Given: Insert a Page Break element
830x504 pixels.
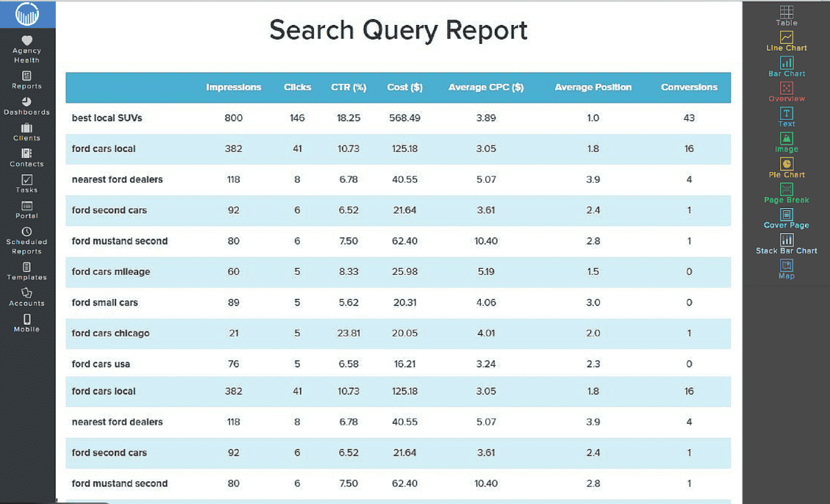Looking at the screenshot, I should (x=786, y=190).
